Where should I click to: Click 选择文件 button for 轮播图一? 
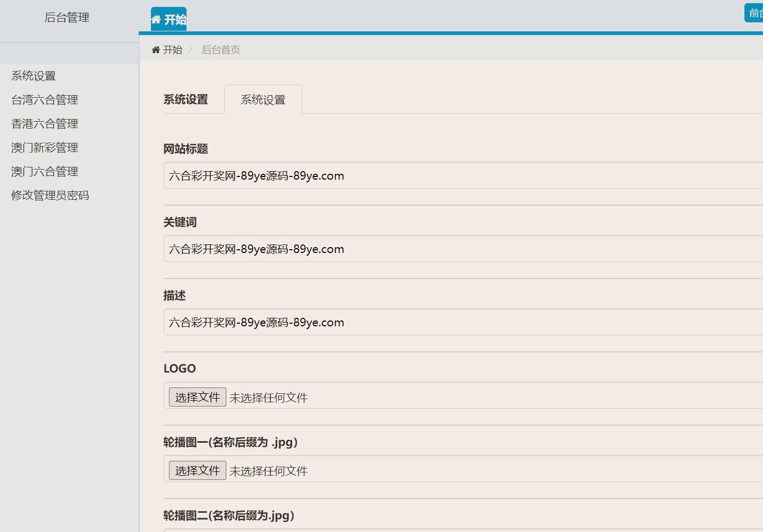pyautogui.click(x=198, y=470)
